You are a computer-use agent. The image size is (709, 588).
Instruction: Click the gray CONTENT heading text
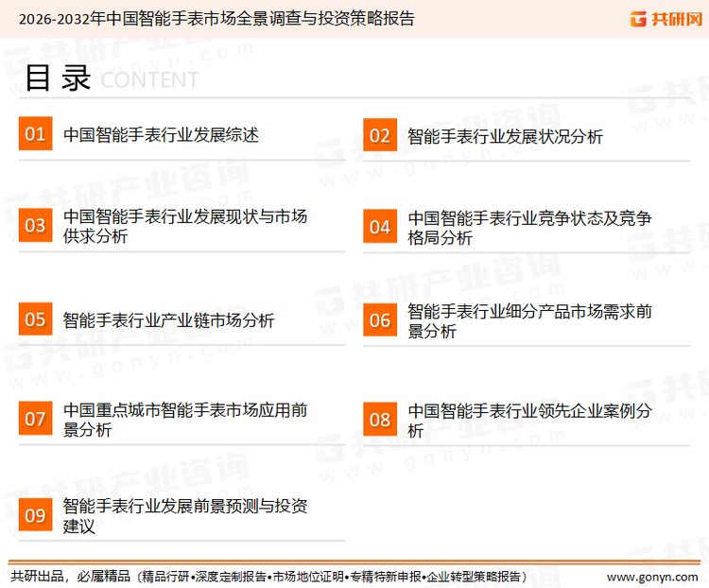pyautogui.click(x=149, y=80)
